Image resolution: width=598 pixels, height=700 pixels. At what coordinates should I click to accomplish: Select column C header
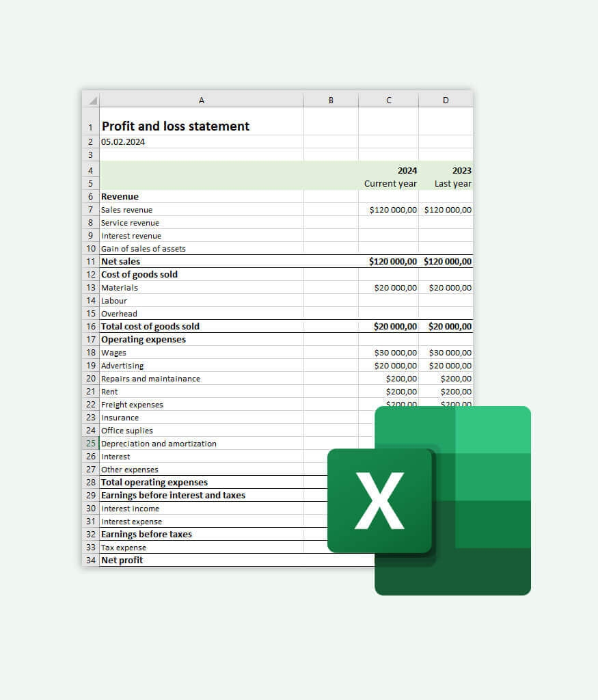tap(388, 100)
